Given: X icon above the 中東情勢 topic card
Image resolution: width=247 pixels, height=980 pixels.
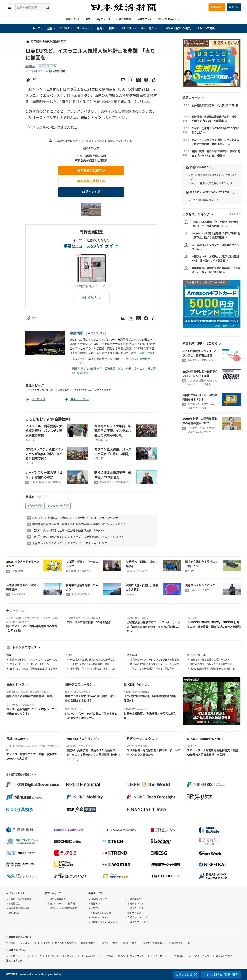Looking at the screenshot, I should pyautogui.click(x=138, y=318).
